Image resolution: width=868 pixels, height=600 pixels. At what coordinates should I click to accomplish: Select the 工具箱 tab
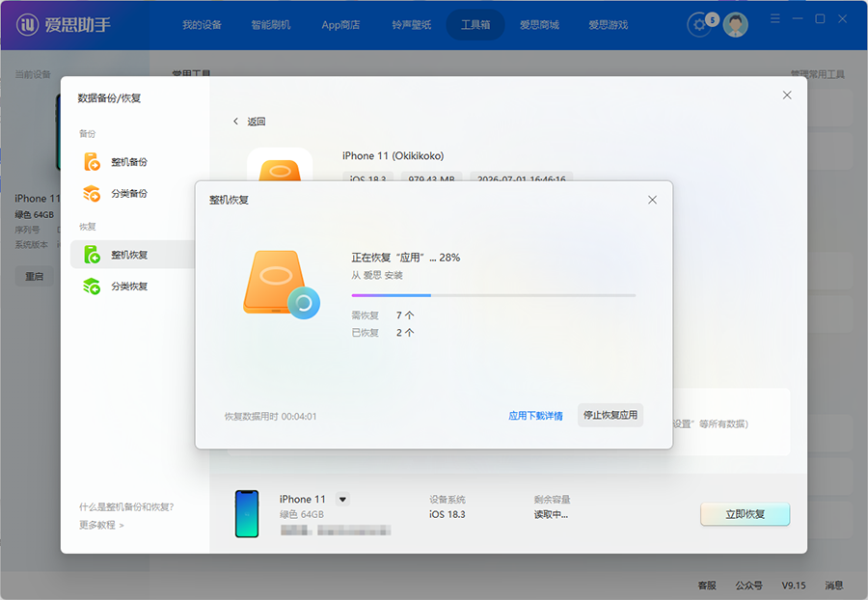point(475,25)
